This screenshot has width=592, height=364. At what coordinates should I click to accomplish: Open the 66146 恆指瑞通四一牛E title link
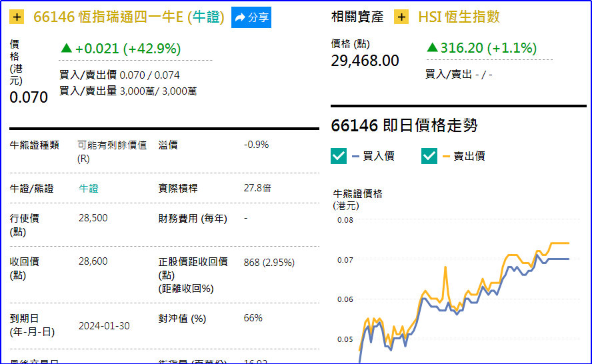pyautogui.click(x=129, y=17)
